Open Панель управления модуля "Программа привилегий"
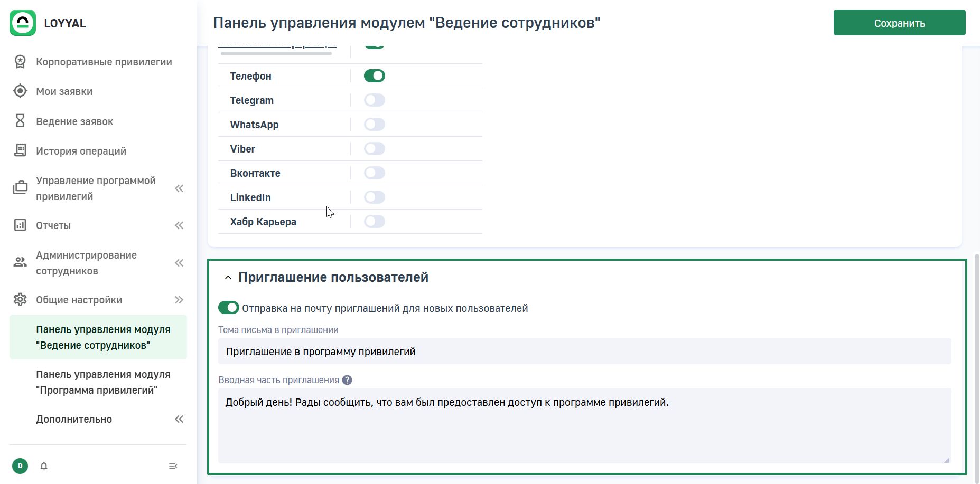 [x=103, y=382]
